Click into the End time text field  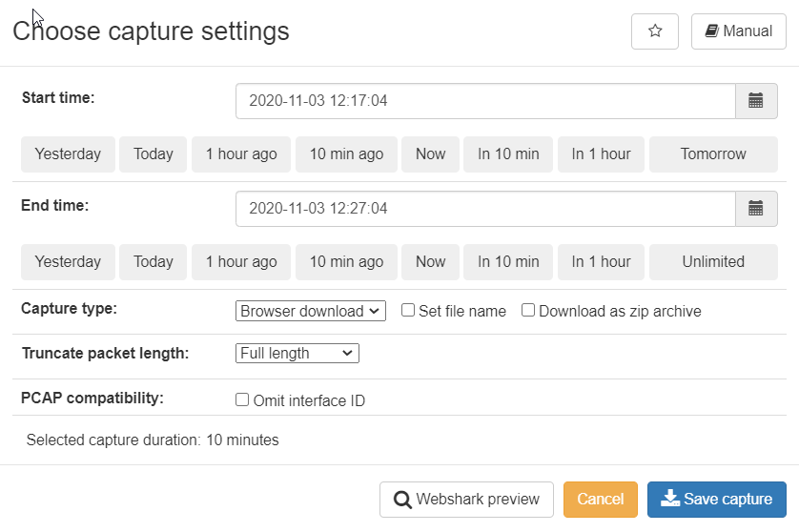tap(485, 209)
